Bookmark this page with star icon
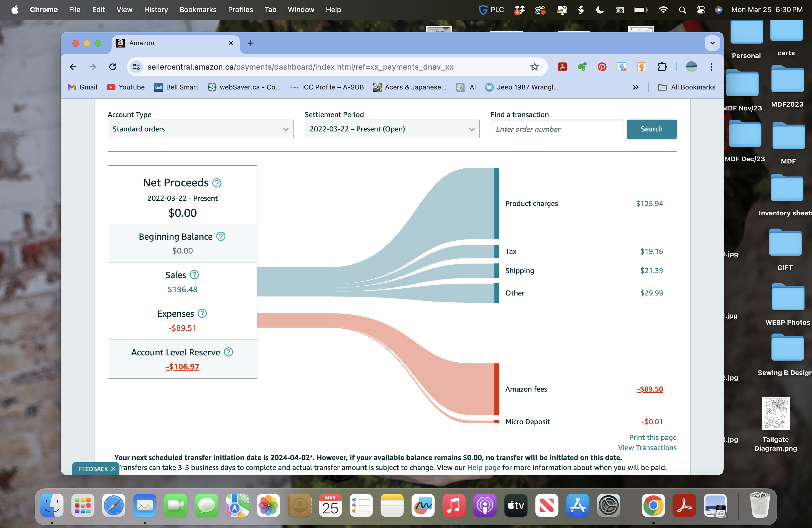Image resolution: width=812 pixels, height=528 pixels. [534, 67]
